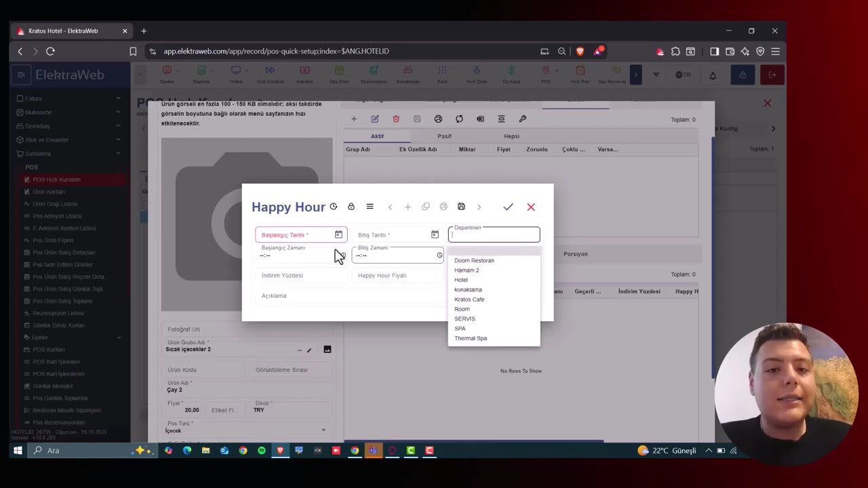Open calendar picker for Bitiş Tarihi
868x488 pixels.
(x=435, y=235)
